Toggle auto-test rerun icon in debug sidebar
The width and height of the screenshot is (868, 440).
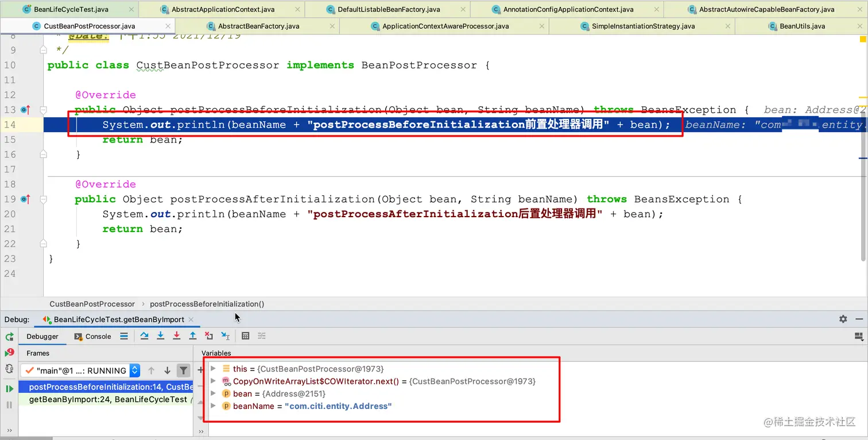(9, 369)
